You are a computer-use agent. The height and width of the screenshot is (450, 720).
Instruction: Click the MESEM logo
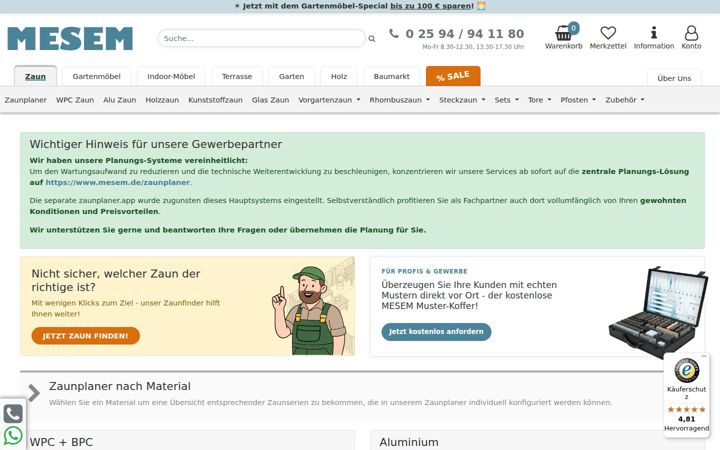click(x=70, y=39)
